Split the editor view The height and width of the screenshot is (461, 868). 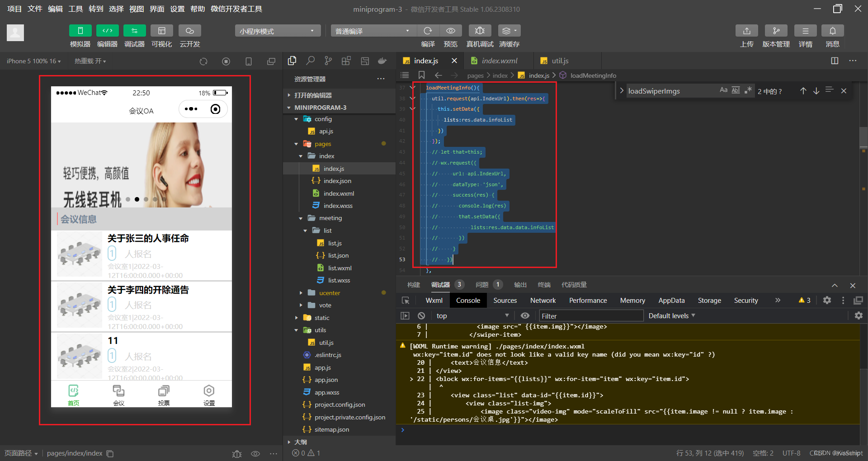pos(835,61)
